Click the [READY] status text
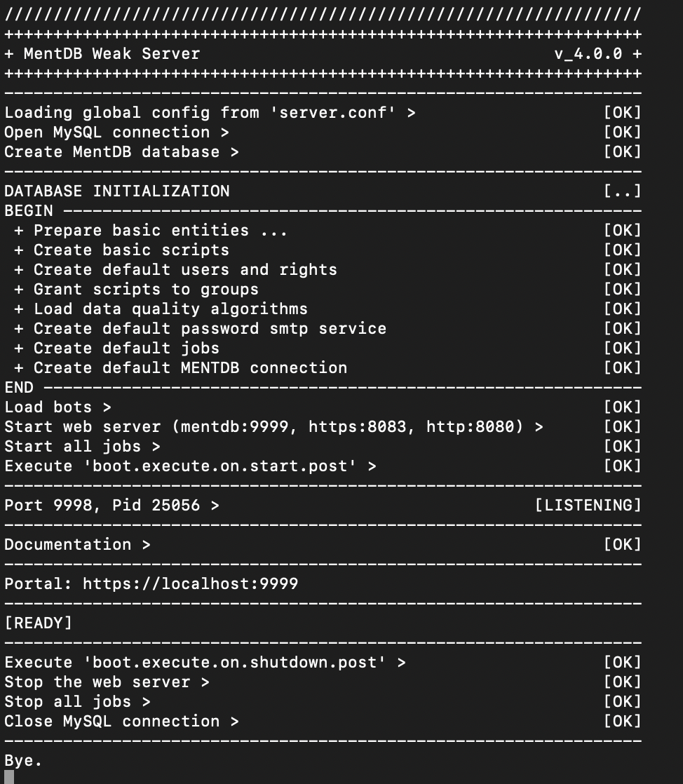The image size is (683, 784). 38,623
